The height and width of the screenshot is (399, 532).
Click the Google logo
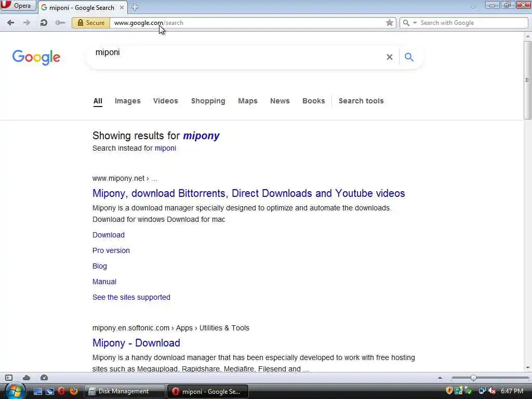36,57
